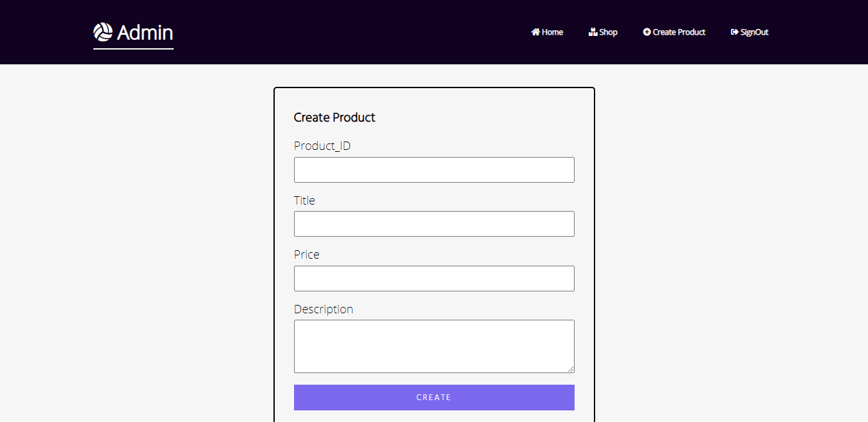Click inside the Product_ID input field

click(x=434, y=169)
